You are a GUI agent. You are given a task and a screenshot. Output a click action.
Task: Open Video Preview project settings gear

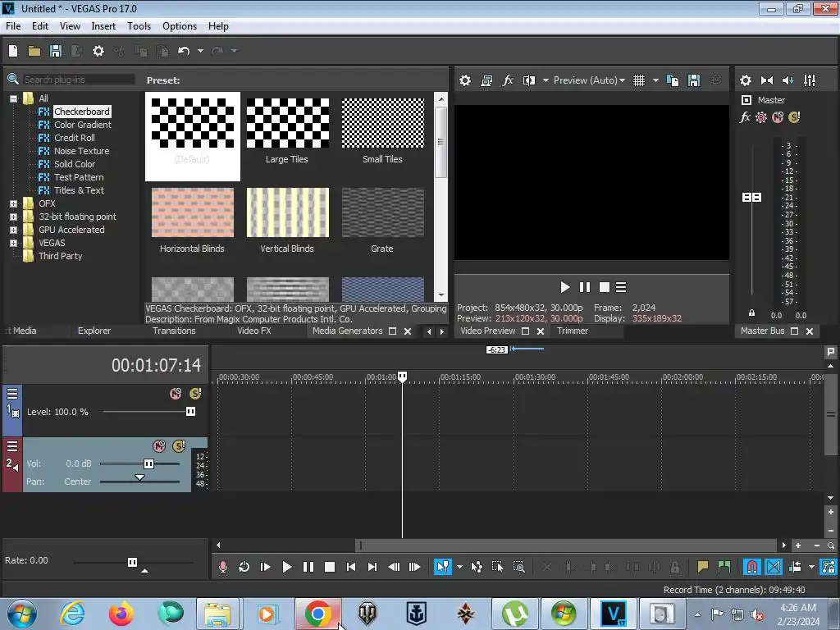[x=465, y=80]
